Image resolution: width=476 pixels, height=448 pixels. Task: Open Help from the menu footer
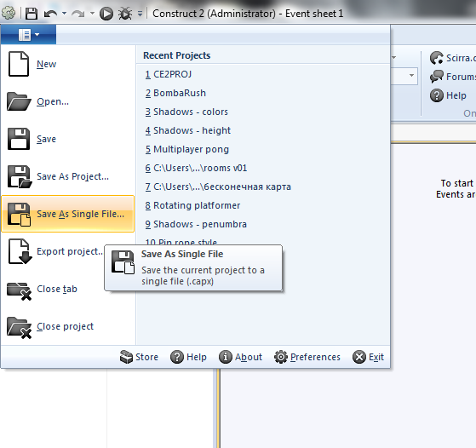(x=197, y=357)
